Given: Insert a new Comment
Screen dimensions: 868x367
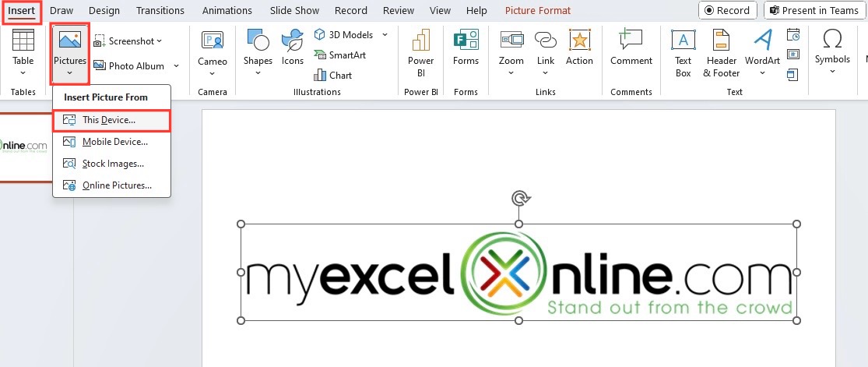Looking at the screenshot, I should coord(631,47).
